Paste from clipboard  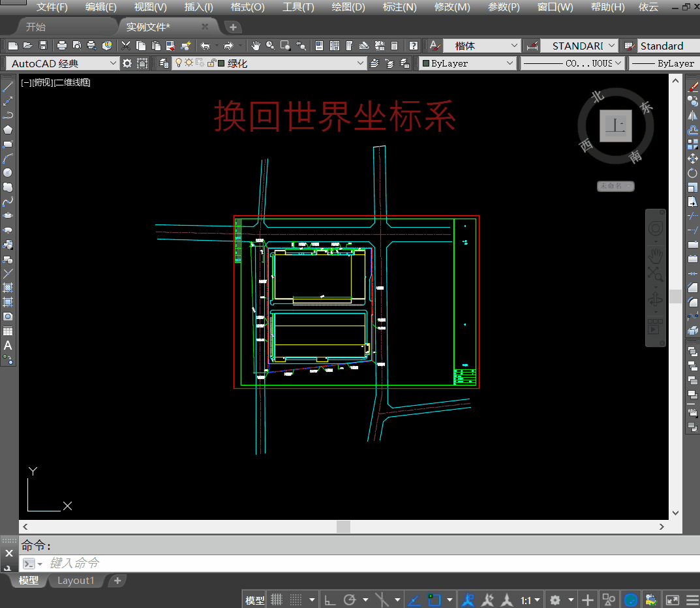pos(156,46)
